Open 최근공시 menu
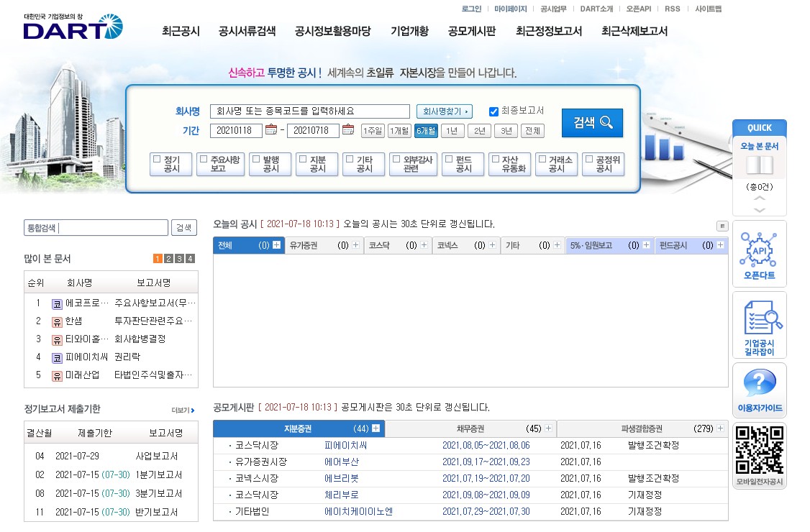 coord(181,31)
